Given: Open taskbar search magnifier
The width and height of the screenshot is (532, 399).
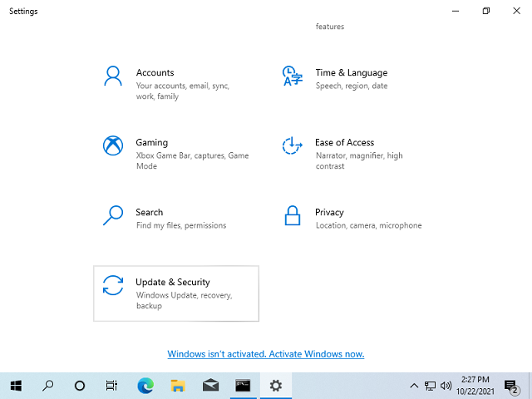Looking at the screenshot, I should tap(48, 386).
